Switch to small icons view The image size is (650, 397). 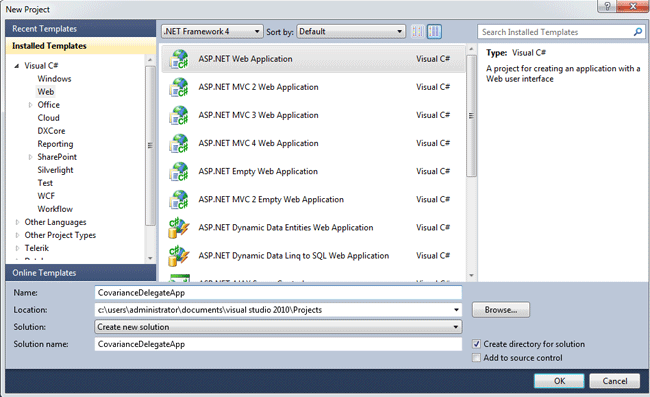coord(418,31)
